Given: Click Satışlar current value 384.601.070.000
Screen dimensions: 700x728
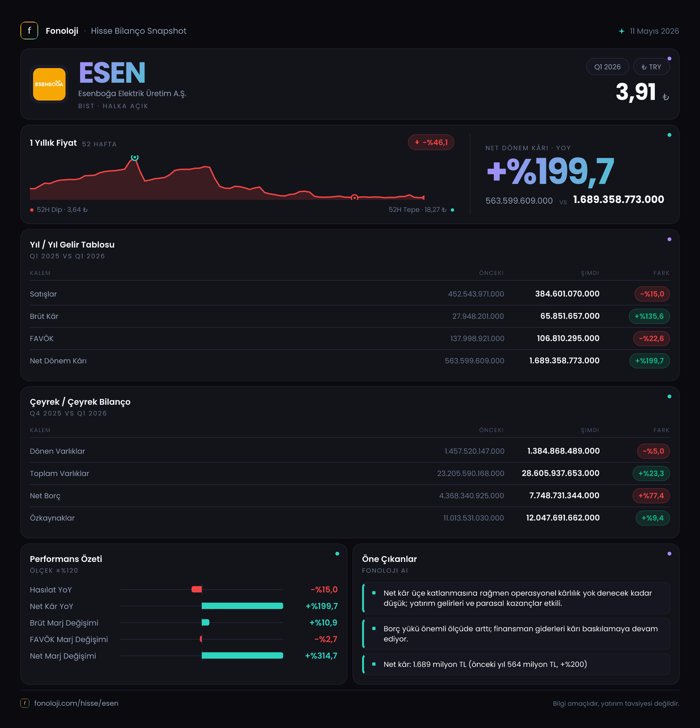Looking at the screenshot, I should coord(567,294).
